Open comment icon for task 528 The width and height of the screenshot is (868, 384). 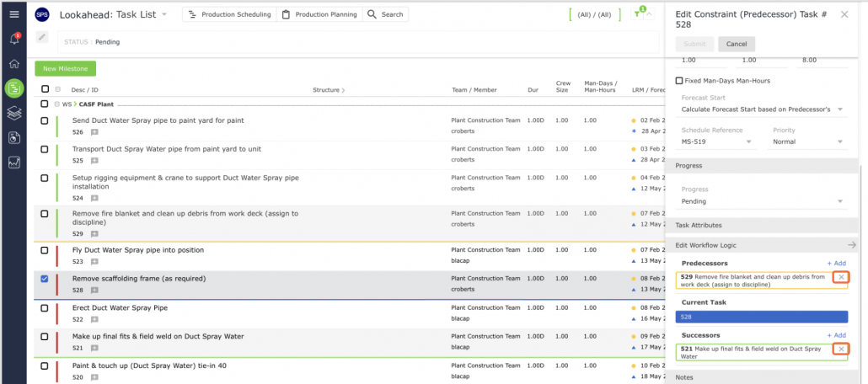[x=94, y=290]
